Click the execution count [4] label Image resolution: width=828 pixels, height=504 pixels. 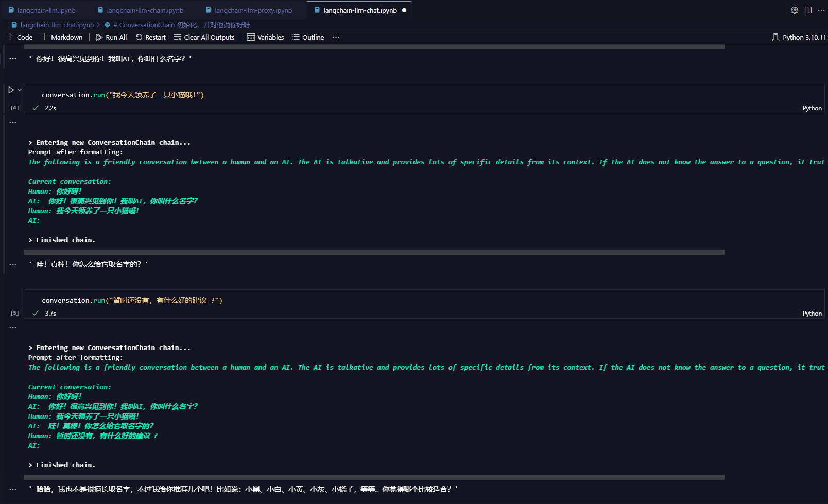14,108
